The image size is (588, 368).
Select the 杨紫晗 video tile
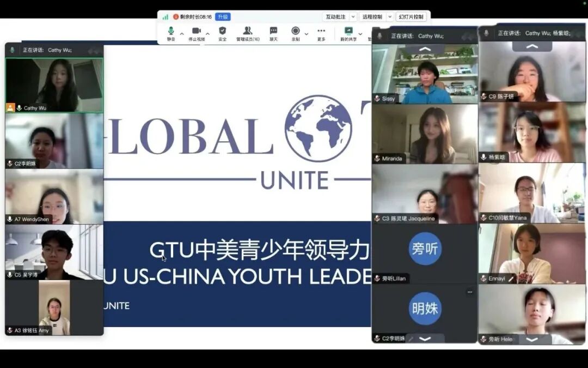tap(532, 132)
